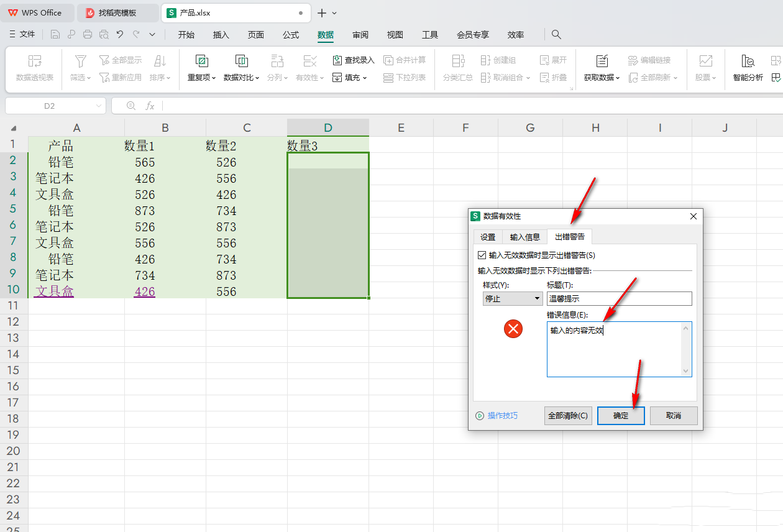Click the 文具盒 hyperlink in cell A10
783x532 pixels.
coord(54,291)
